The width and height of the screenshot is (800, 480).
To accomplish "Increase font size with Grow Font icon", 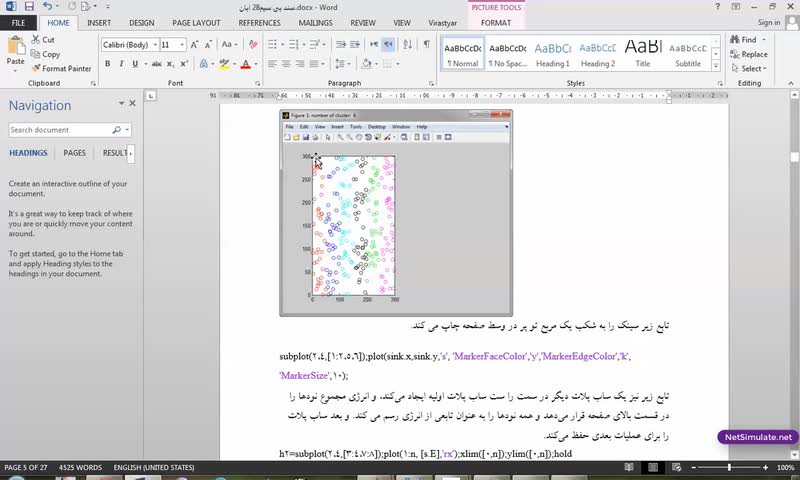I will 194,45.
